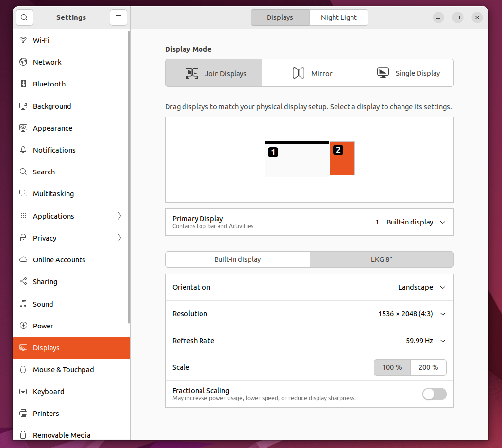Close the Settings window

pos(477,17)
